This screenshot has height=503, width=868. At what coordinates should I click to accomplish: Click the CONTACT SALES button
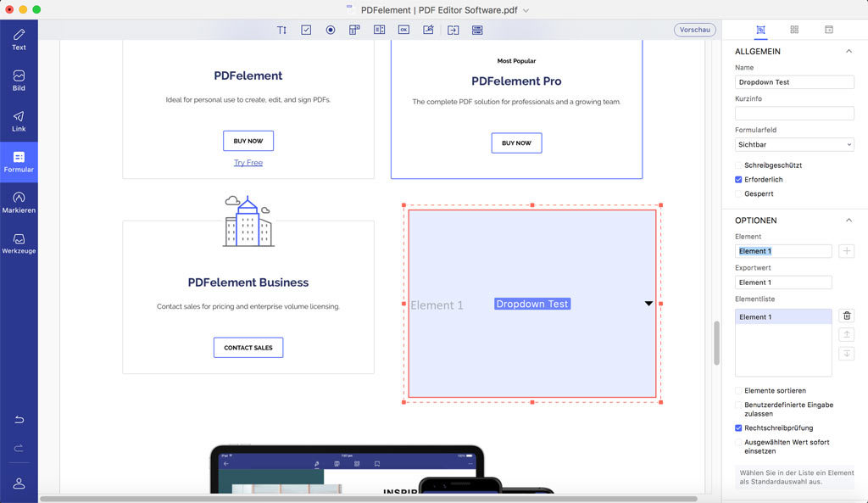pyautogui.click(x=248, y=347)
